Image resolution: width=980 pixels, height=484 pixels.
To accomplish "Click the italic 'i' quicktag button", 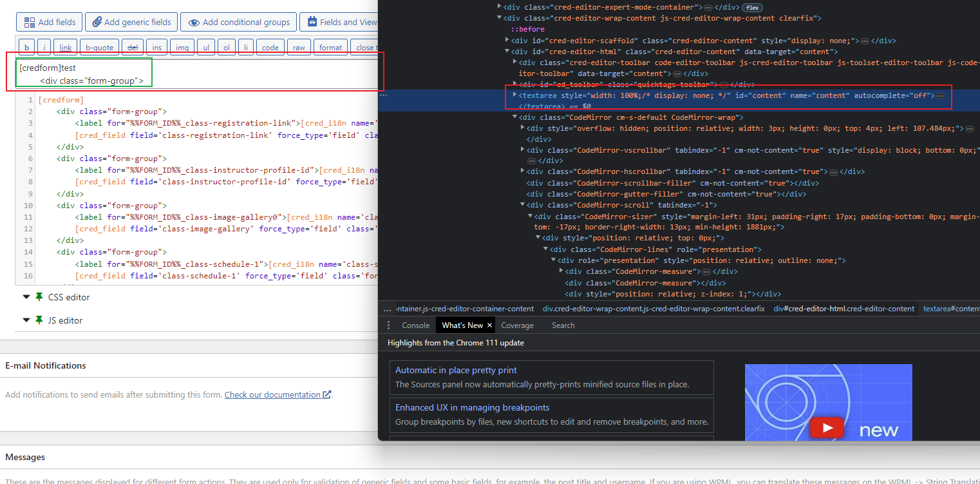I will tap(44, 48).
